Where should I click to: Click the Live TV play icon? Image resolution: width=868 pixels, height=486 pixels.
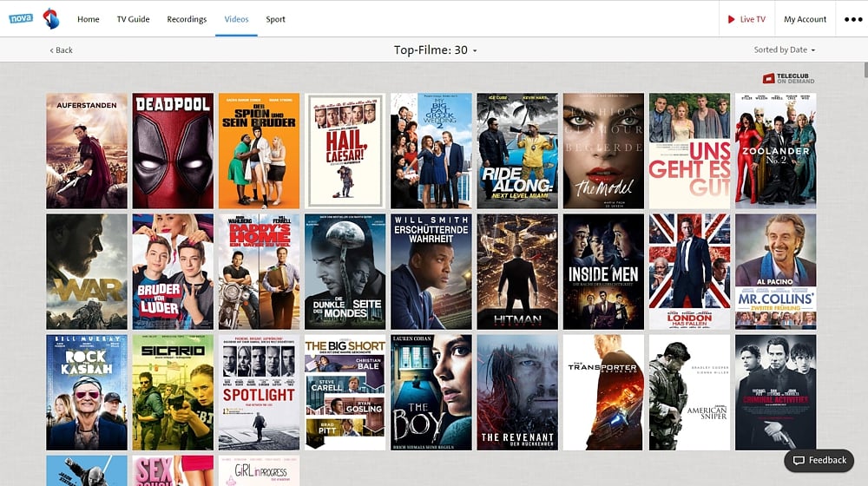click(x=731, y=19)
